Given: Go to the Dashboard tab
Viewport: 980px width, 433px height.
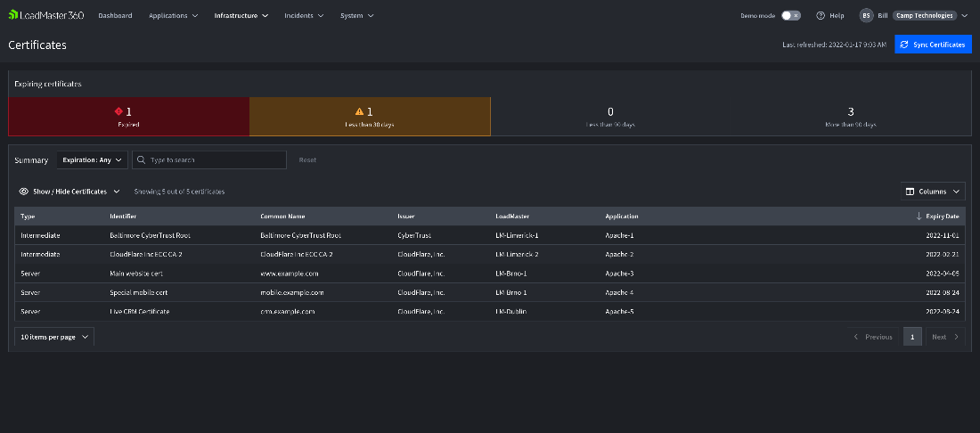Looking at the screenshot, I should [x=115, y=15].
